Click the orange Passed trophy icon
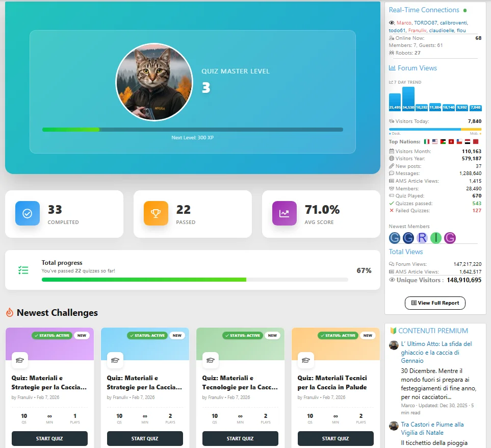Viewport: 491px width, 448px height. [156, 213]
